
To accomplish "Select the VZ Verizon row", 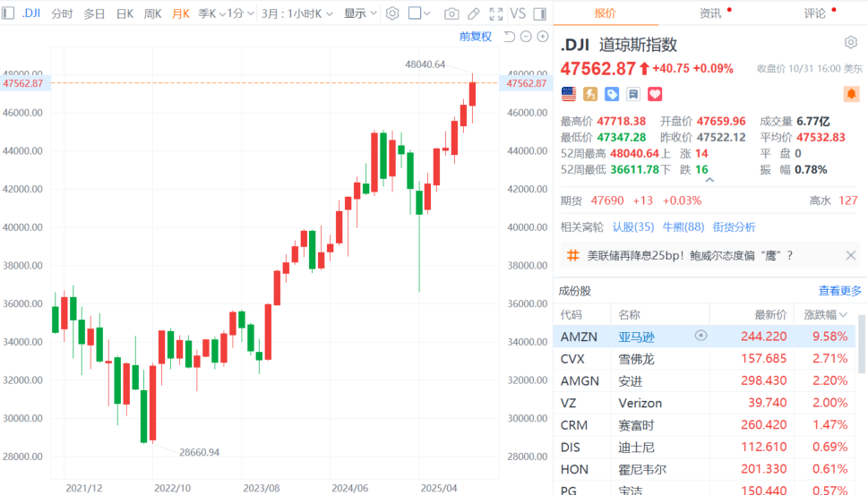I will tap(705, 403).
